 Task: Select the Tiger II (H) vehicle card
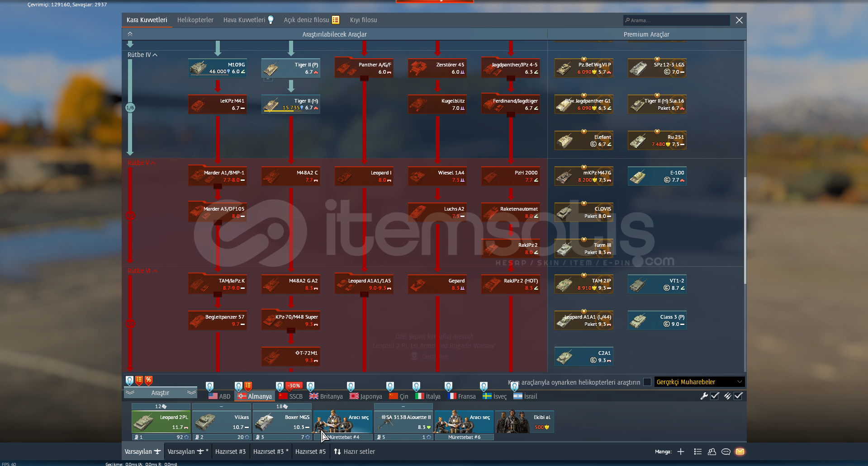point(291,104)
